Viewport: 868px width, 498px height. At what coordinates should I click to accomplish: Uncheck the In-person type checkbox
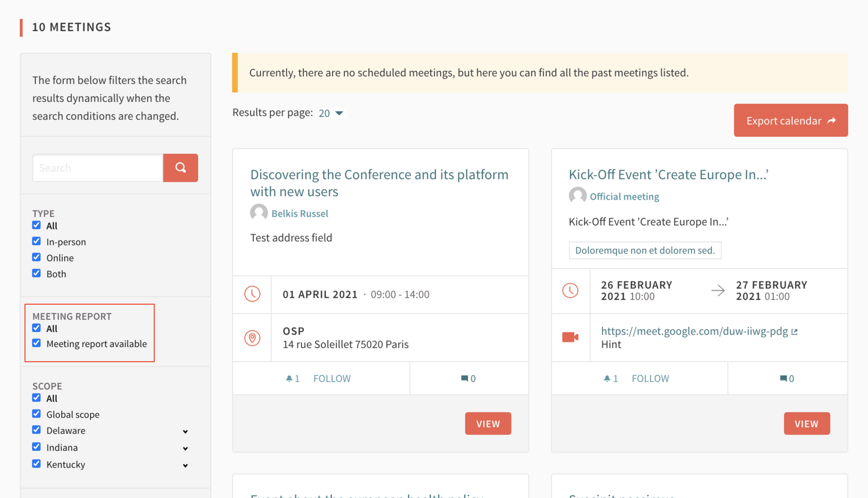(36, 242)
